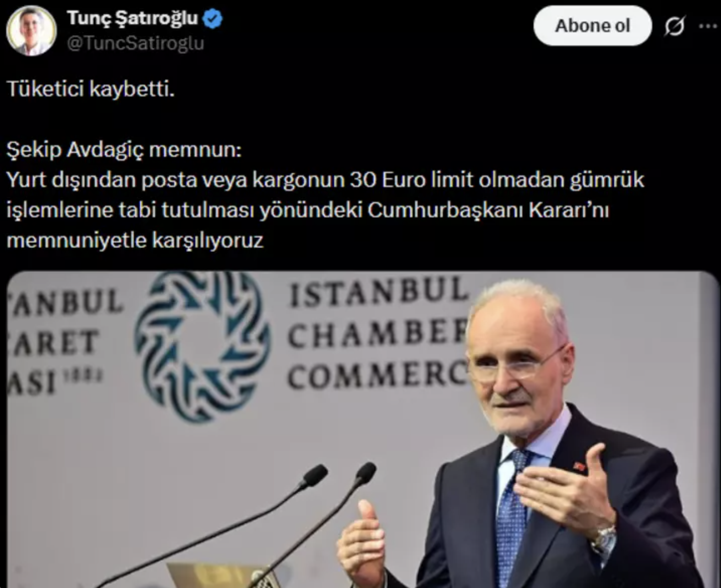Click the "Cumhurbaşkanı Kararı'nı" phrase

pos(488,210)
